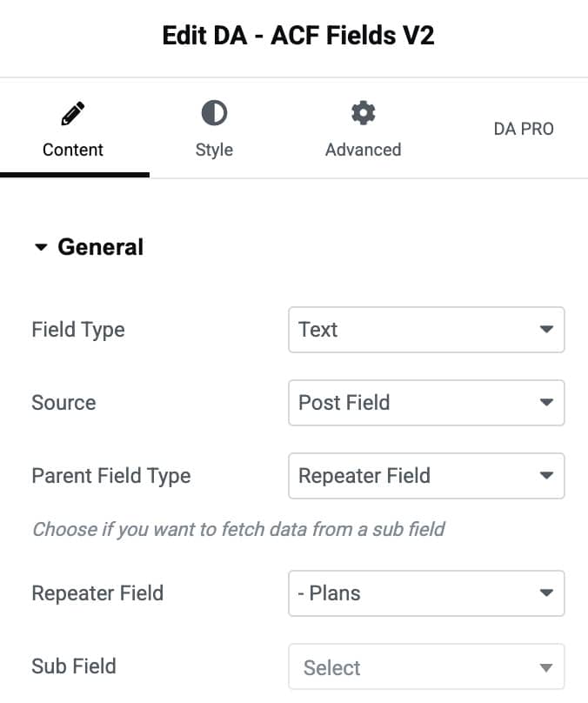588x703 pixels.
Task: Open the DA PRO tab
Action: tap(524, 129)
